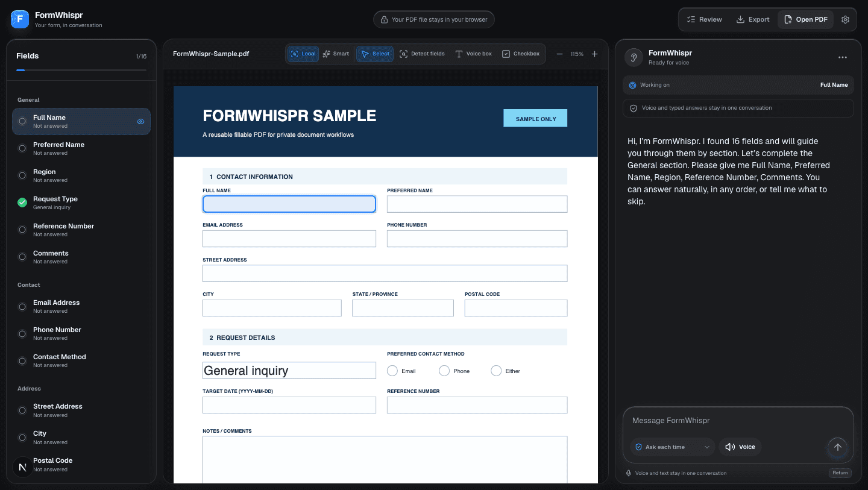Select Reference Number in Fields list
Viewport: 868px width, 490px height.
point(81,230)
